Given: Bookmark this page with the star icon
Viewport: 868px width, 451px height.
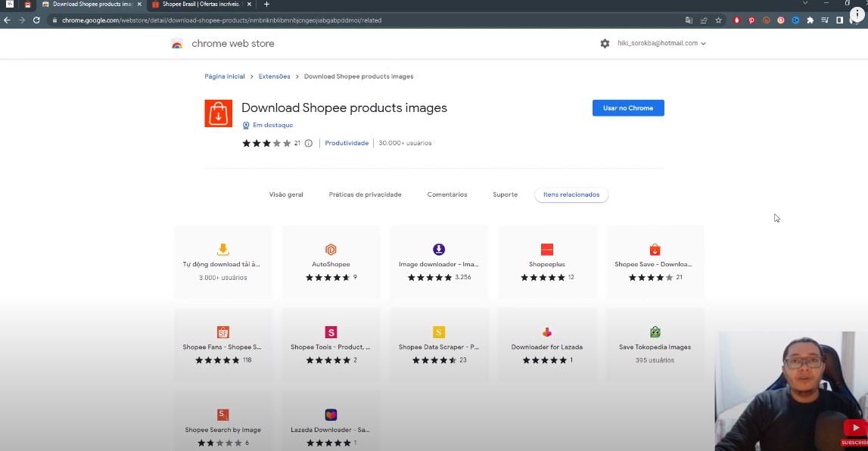Looking at the screenshot, I should [718, 21].
